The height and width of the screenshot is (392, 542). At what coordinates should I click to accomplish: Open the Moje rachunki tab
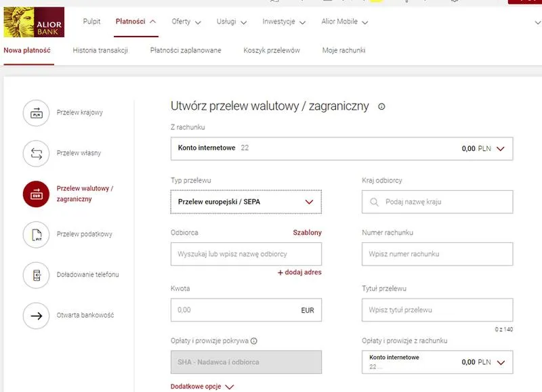(346, 50)
